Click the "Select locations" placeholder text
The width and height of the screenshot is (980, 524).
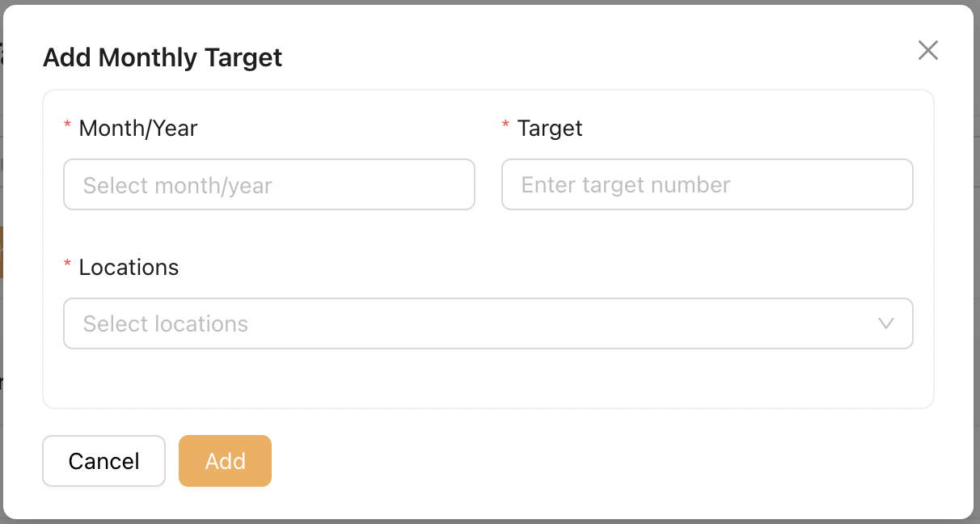[x=166, y=324]
